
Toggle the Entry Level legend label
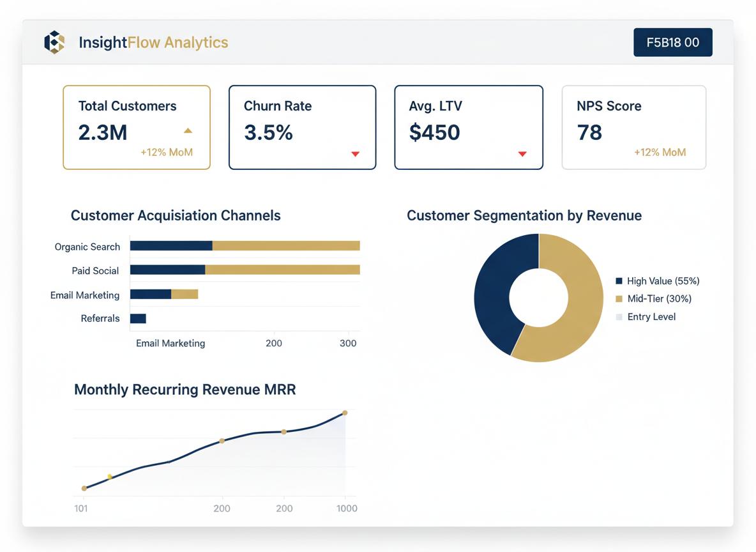click(x=651, y=317)
